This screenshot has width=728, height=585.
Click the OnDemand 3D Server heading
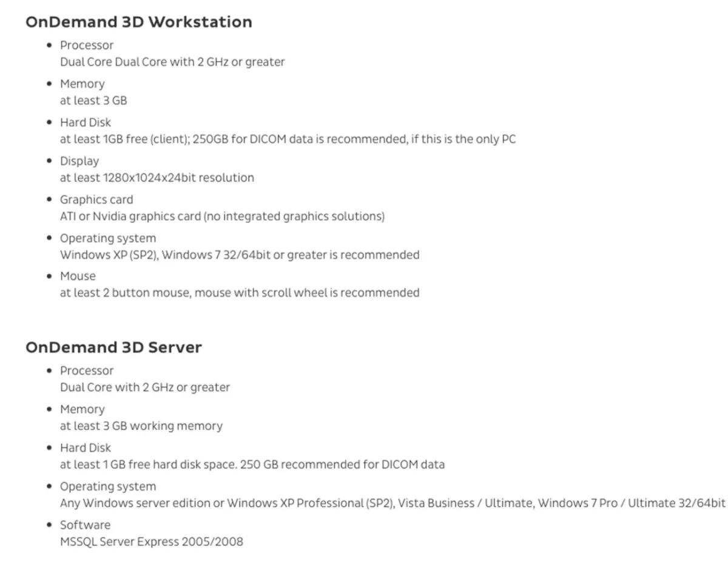pyautogui.click(x=113, y=347)
